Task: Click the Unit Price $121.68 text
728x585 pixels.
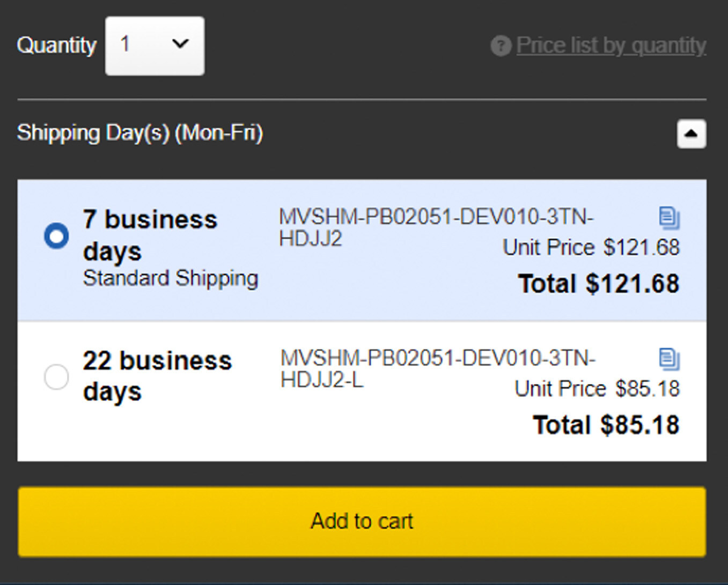Action: [x=591, y=248]
